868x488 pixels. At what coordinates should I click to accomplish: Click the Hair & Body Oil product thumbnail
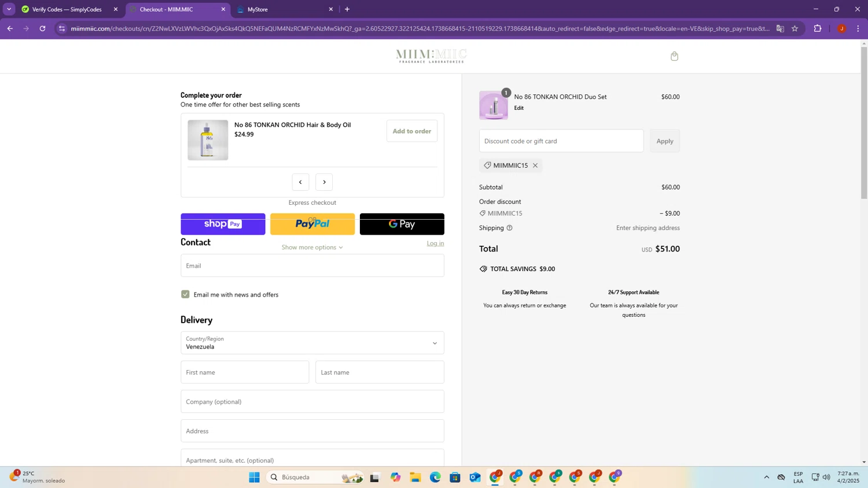208,140
